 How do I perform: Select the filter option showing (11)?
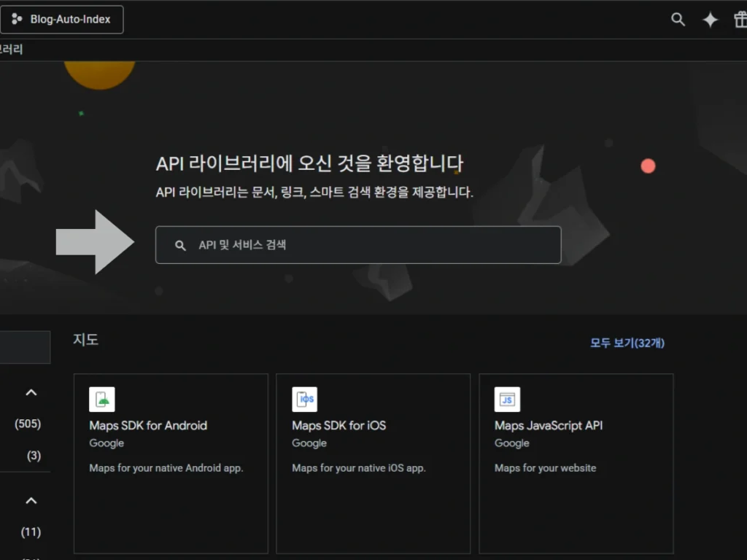pyautogui.click(x=31, y=532)
